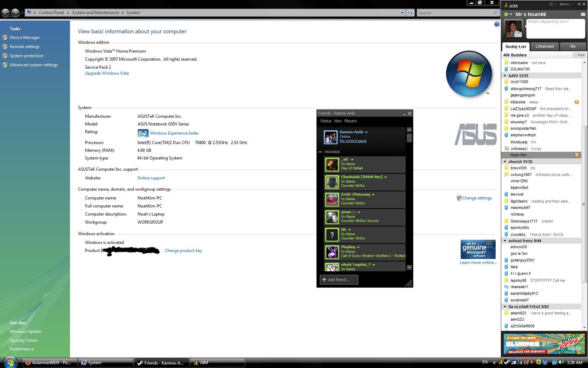Image resolution: width=588 pixels, height=368 pixels.
Task: Open the AIM Menu dropdown
Action: 566,4
